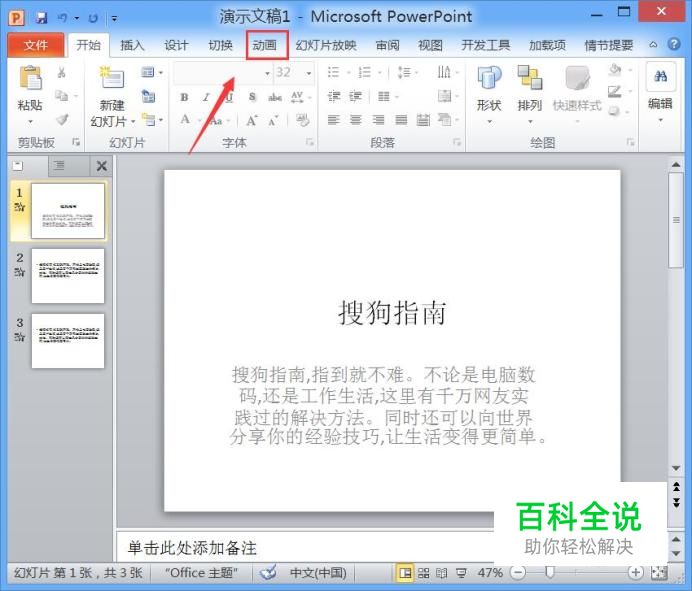
Task: Switch to the 切换 tab
Action: coord(221,45)
